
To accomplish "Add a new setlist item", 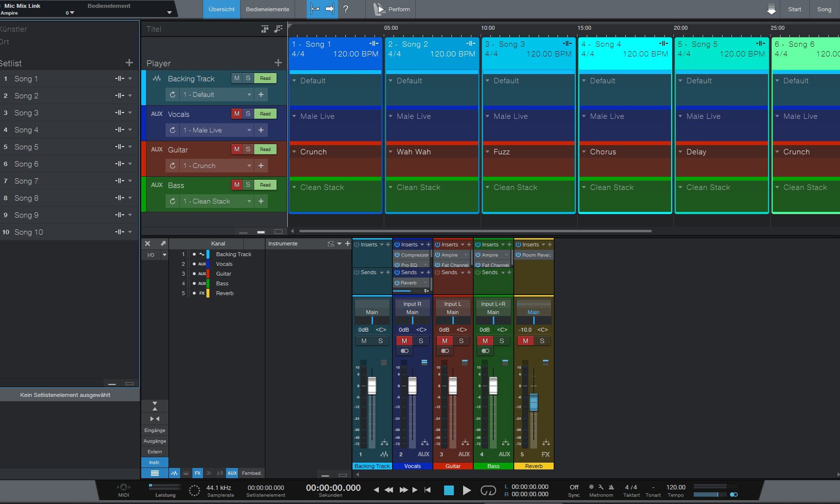I will [x=129, y=63].
